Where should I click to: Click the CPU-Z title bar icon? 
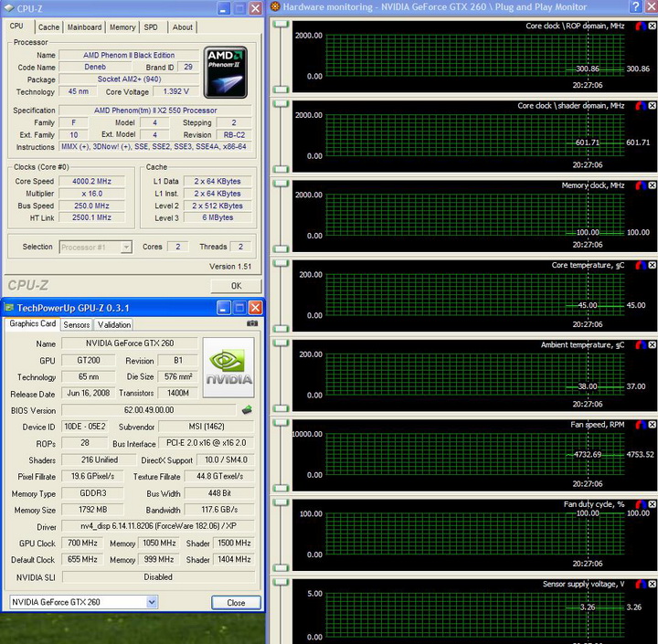pos(9,8)
